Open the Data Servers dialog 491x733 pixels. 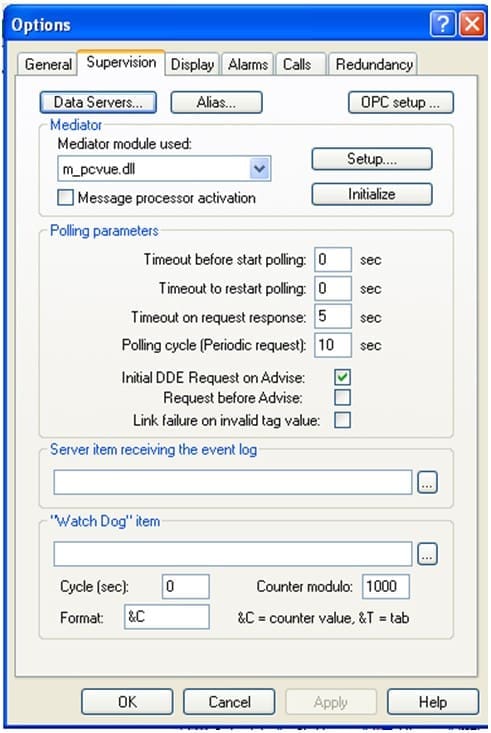point(98,102)
